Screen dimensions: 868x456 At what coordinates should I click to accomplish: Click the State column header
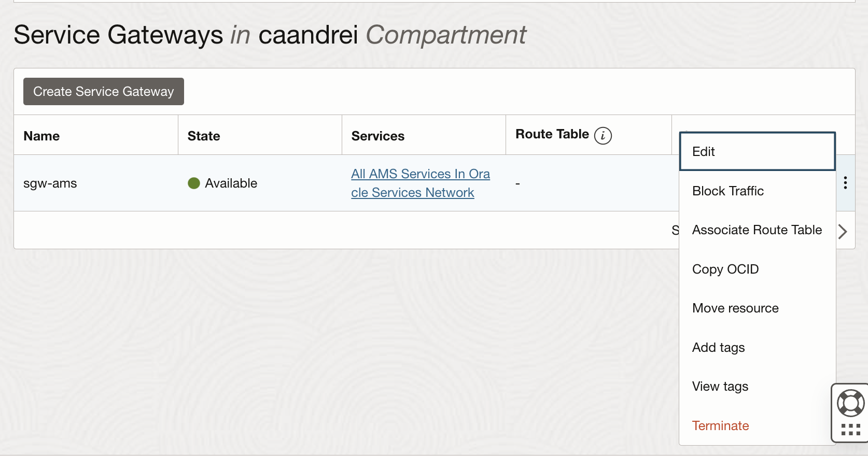pos(204,136)
